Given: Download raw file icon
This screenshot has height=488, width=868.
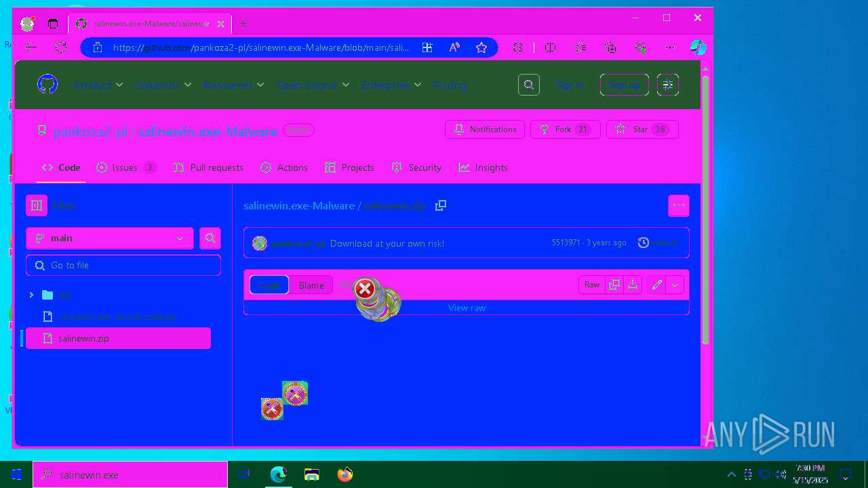Looking at the screenshot, I should click(633, 285).
